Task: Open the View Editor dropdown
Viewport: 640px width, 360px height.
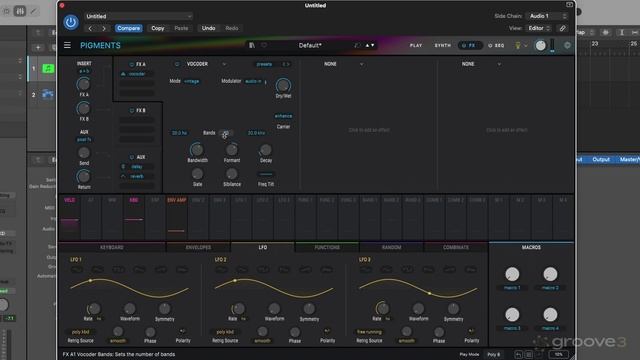Action: click(539, 28)
